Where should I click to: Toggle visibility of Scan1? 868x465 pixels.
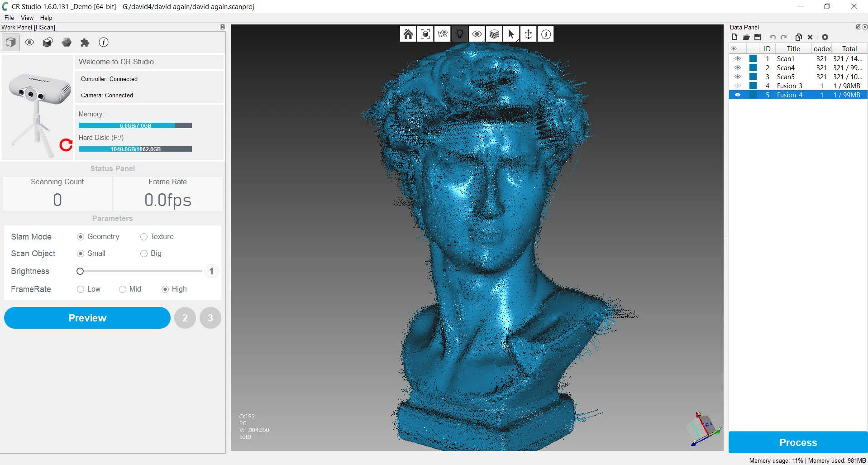[738, 59]
